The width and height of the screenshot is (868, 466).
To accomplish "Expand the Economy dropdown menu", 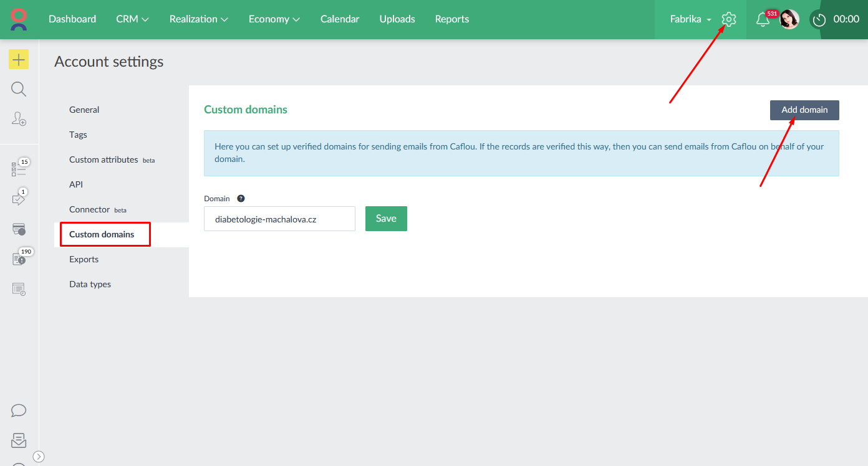I will pyautogui.click(x=274, y=19).
